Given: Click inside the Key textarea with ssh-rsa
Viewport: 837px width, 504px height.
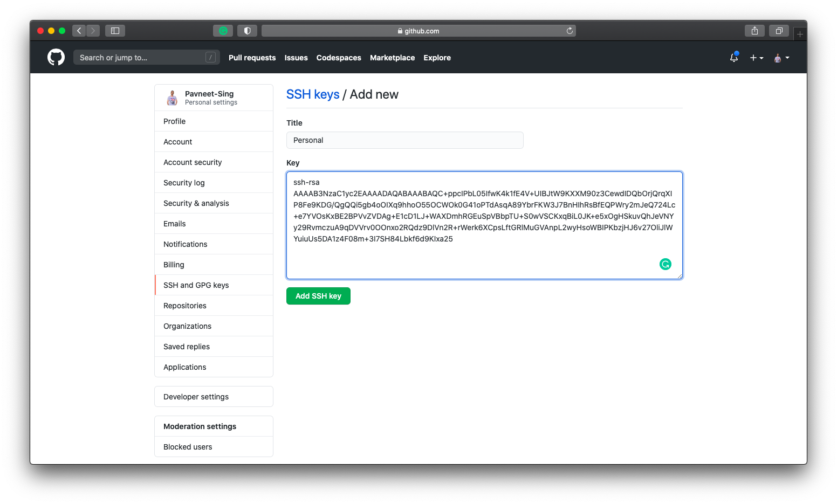Looking at the screenshot, I should pos(484,225).
